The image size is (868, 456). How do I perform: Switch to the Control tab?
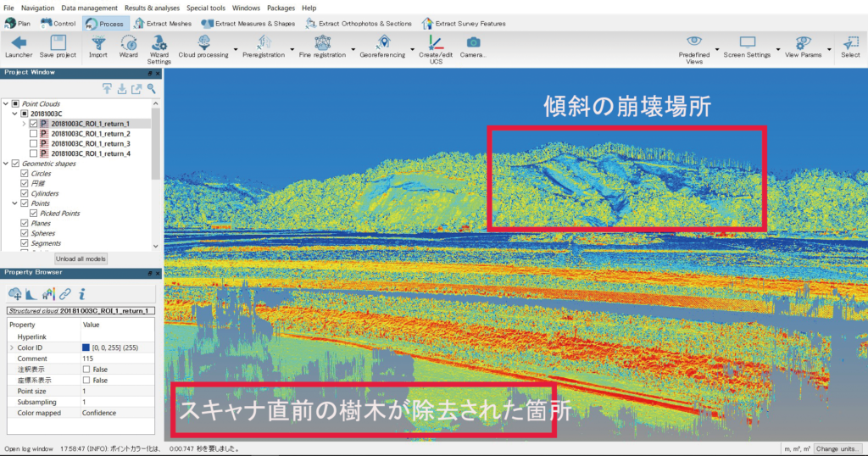(58, 23)
